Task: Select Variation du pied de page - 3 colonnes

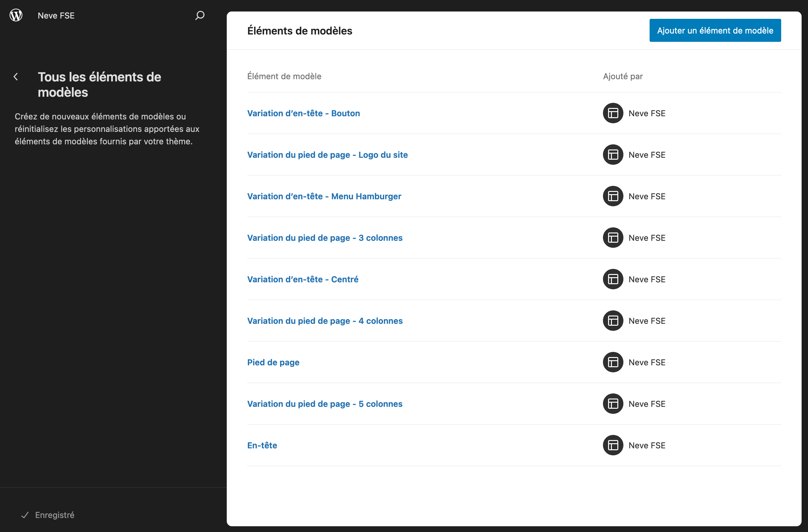Action: [324, 238]
